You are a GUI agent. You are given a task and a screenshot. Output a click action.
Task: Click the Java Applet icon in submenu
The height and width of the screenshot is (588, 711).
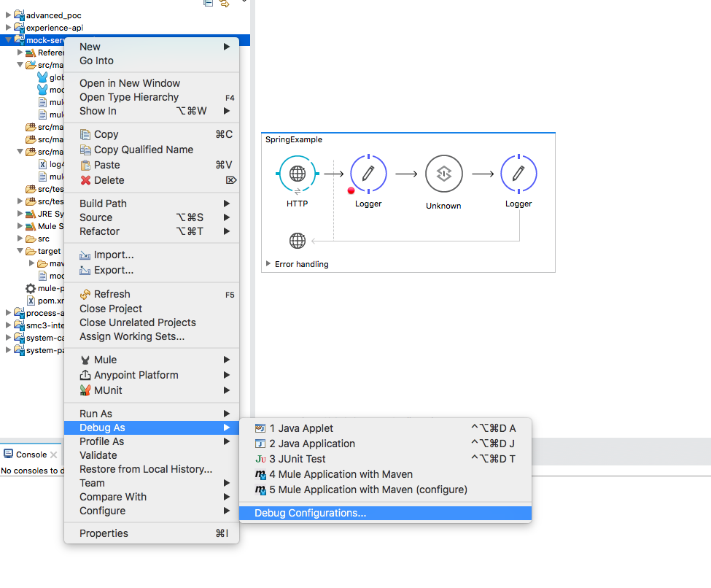tap(260, 428)
